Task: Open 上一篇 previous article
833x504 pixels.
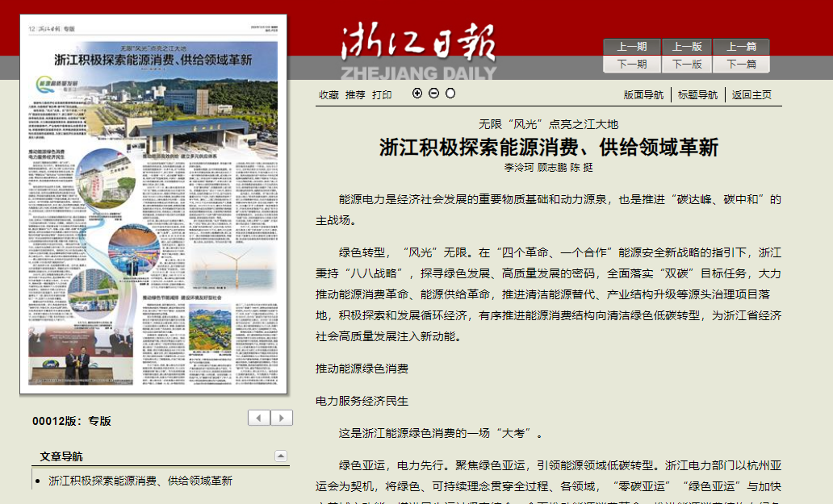Action: (x=742, y=47)
